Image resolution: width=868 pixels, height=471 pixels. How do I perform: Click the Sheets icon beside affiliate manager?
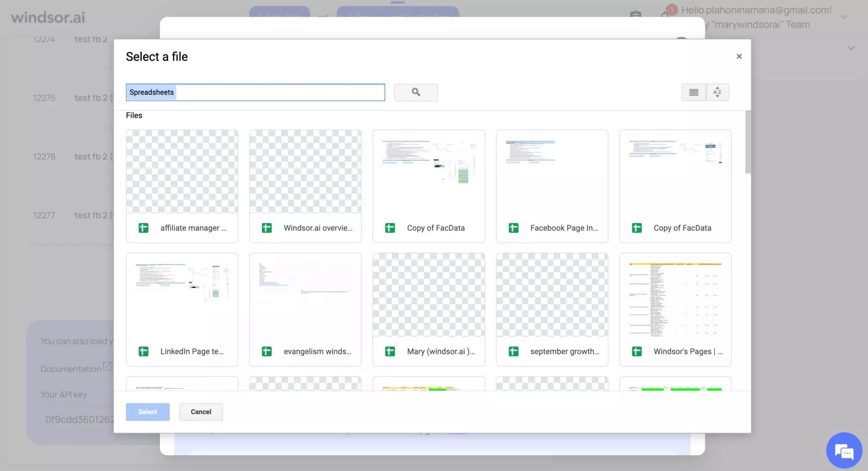click(x=143, y=228)
